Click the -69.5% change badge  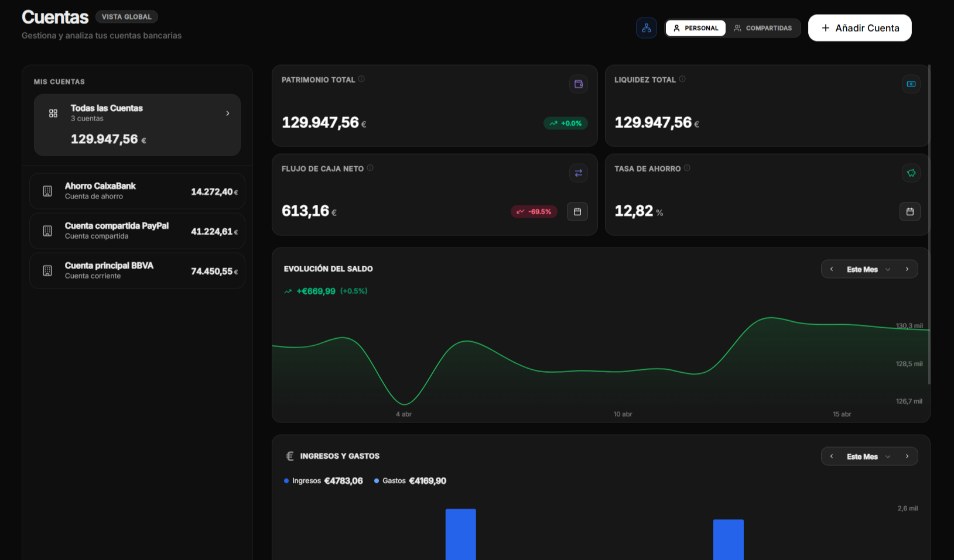[x=534, y=212]
